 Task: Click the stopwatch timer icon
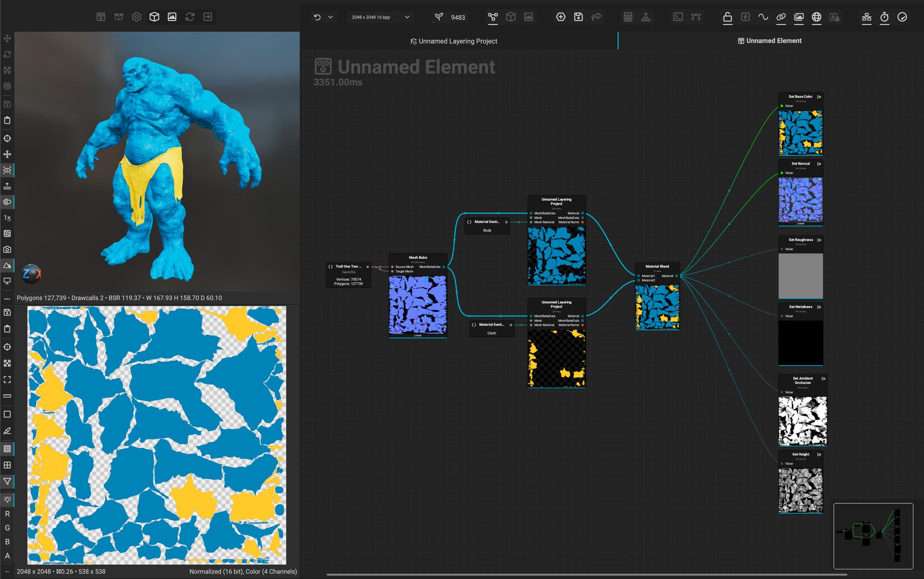pyautogui.click(x=884, y=17)
